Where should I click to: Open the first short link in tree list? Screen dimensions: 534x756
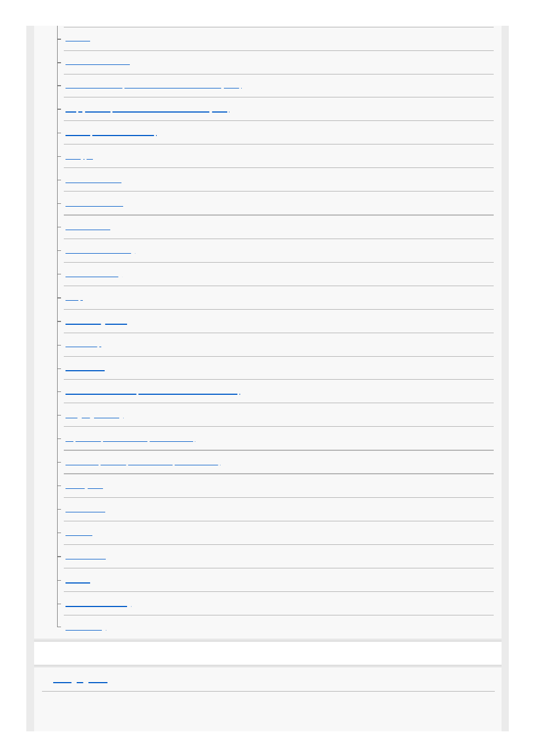77,40
